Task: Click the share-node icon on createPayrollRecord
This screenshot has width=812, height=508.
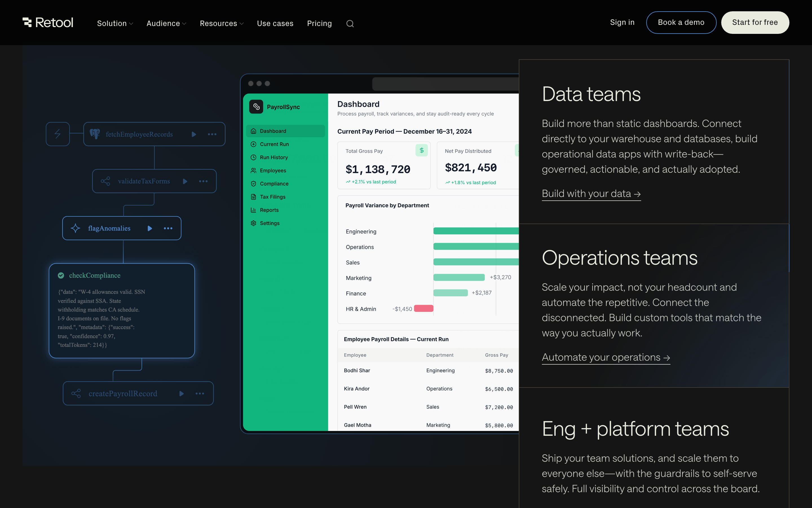Action: (76, 393)
